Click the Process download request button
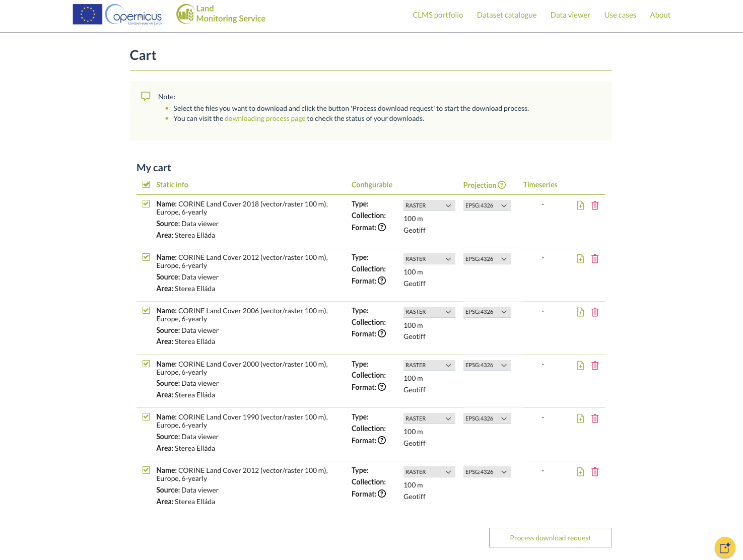 tap(550, 538)
